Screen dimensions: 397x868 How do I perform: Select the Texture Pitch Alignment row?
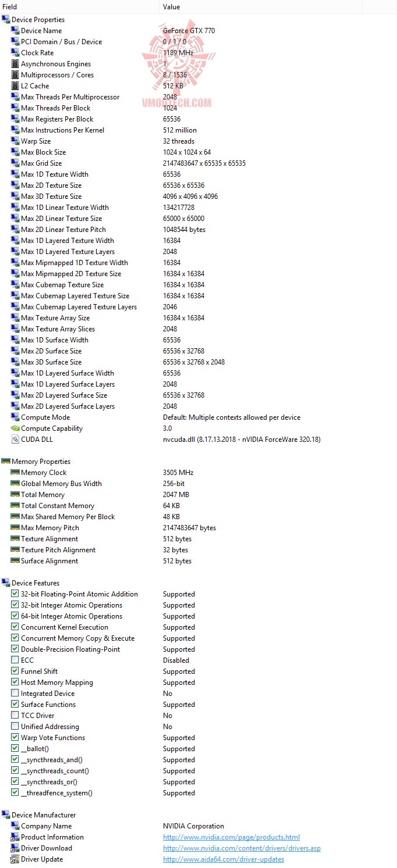198,550
